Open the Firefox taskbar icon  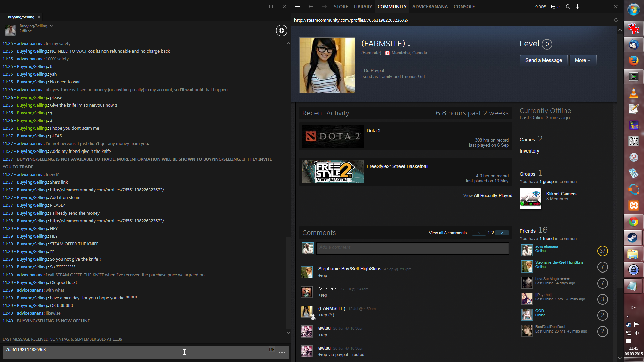633,61
